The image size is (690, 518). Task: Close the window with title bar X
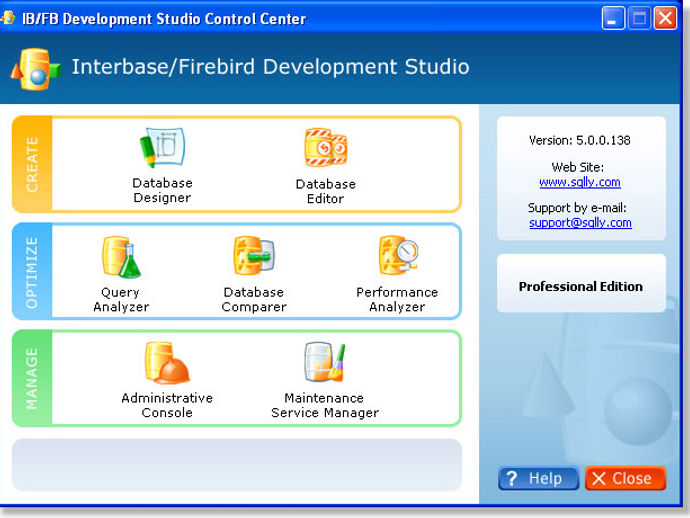pyautogui.click(x=665, y=18)
